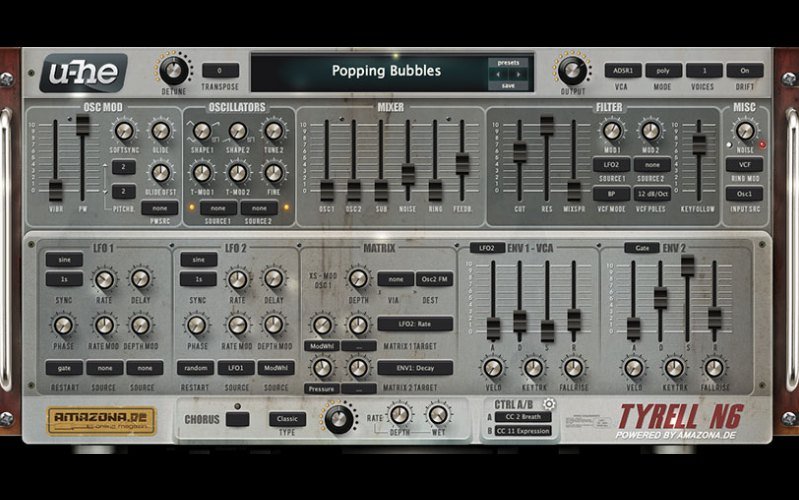Click the Chorus Wet knob
Viewport: 799px width, 500px height.
click(x=438, y=414)
